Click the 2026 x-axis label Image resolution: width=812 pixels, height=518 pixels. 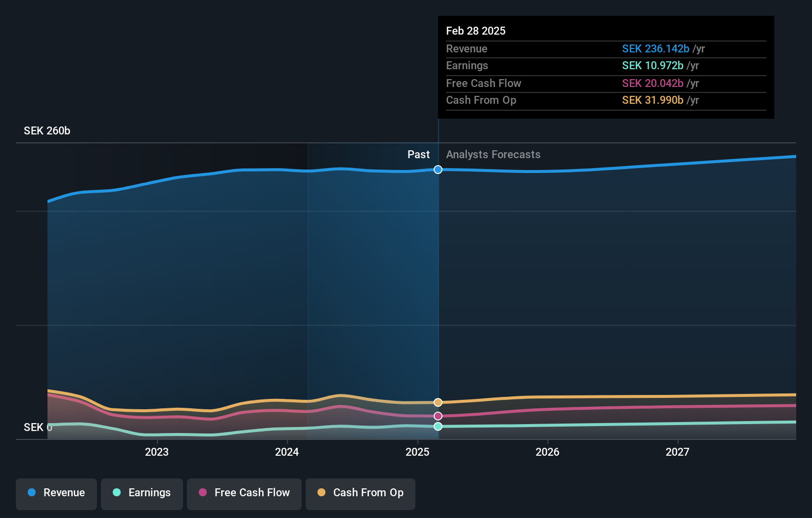(x=547, y=452)
